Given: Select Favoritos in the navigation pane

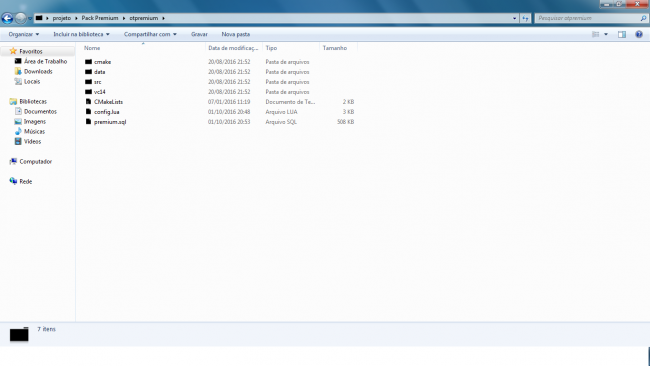Looking at the screenshot, I should [31, 51].
